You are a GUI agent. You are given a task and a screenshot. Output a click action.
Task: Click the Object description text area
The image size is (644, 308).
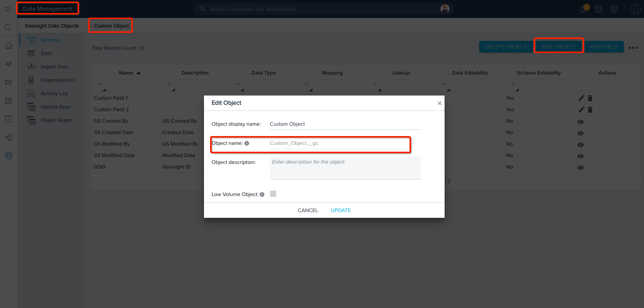pyautogui.click(x=345, y=168)
